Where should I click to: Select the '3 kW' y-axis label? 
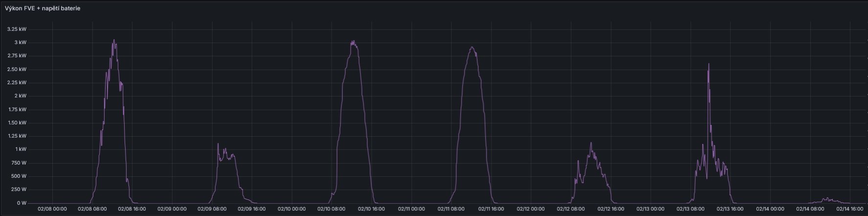21,43
